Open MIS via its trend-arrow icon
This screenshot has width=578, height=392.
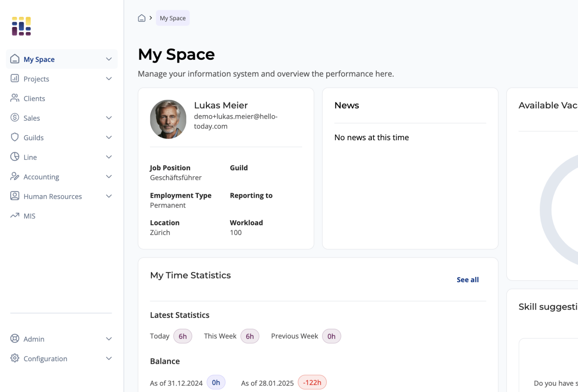pos(15,216)
